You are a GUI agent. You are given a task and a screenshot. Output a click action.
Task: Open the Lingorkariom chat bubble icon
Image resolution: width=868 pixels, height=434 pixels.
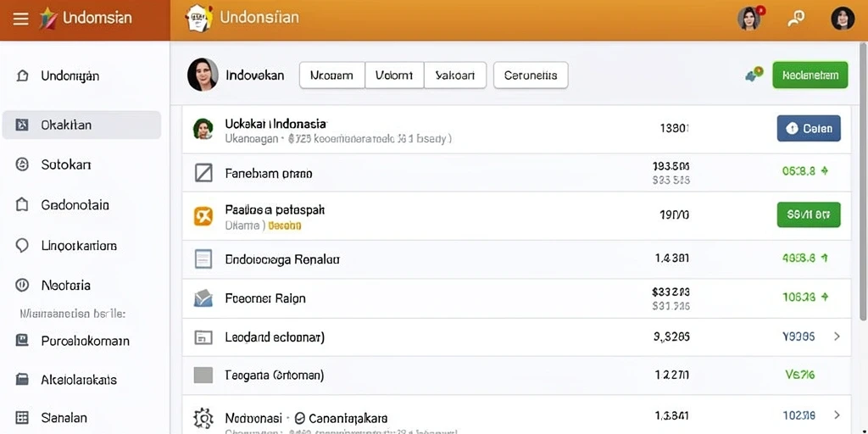[22, 245]
